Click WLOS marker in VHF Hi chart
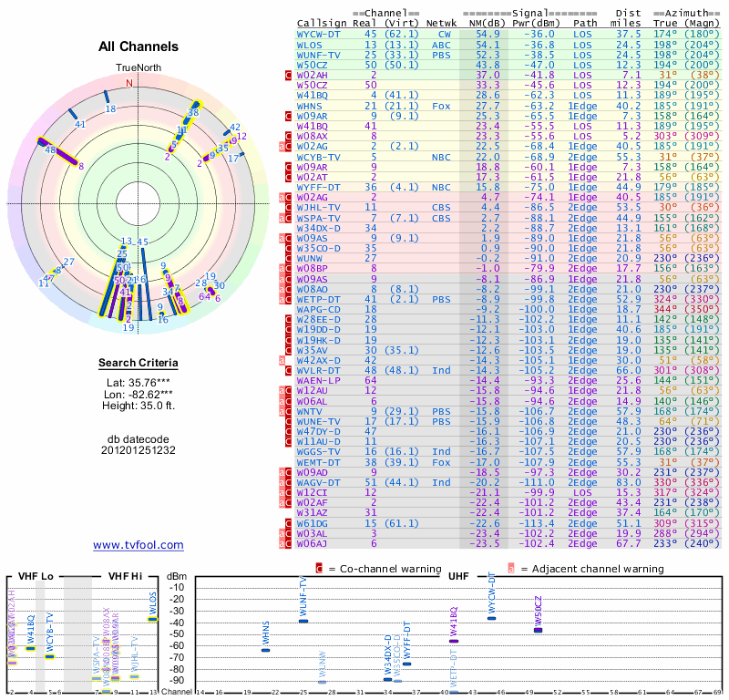729x700 pixels. [152, 619]
